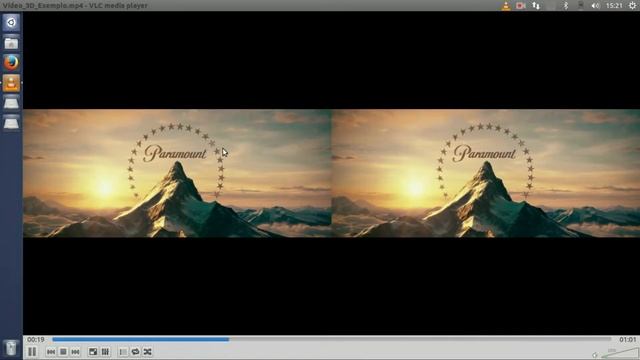Toggle random shuffle playback
640x360 pixels.
(x=147, y=352)
